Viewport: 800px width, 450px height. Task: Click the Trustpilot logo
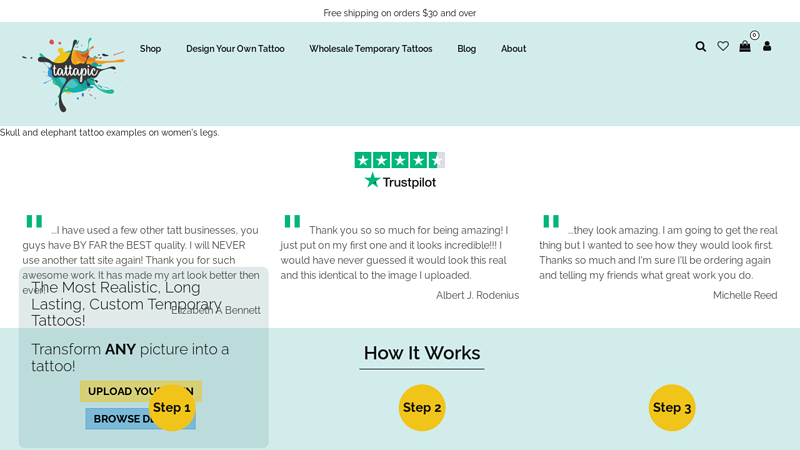pyautogui.click(x=400, y=181)
